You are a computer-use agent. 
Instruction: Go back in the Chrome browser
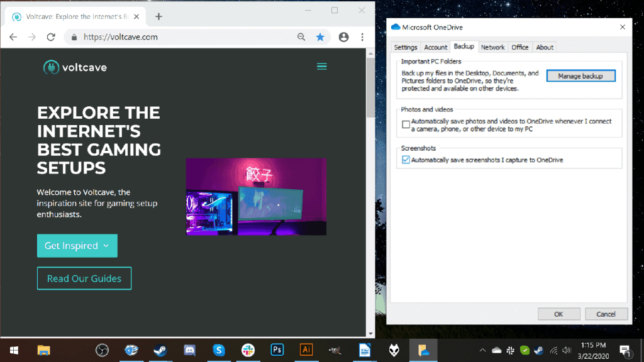click(13, 37)
